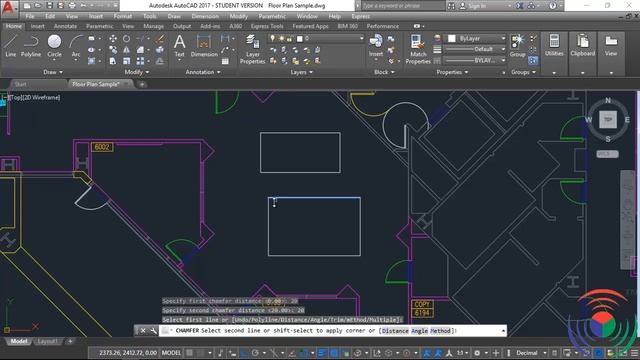Expand the Layers panel
This screenshot has height=360, width=640.
302,72
